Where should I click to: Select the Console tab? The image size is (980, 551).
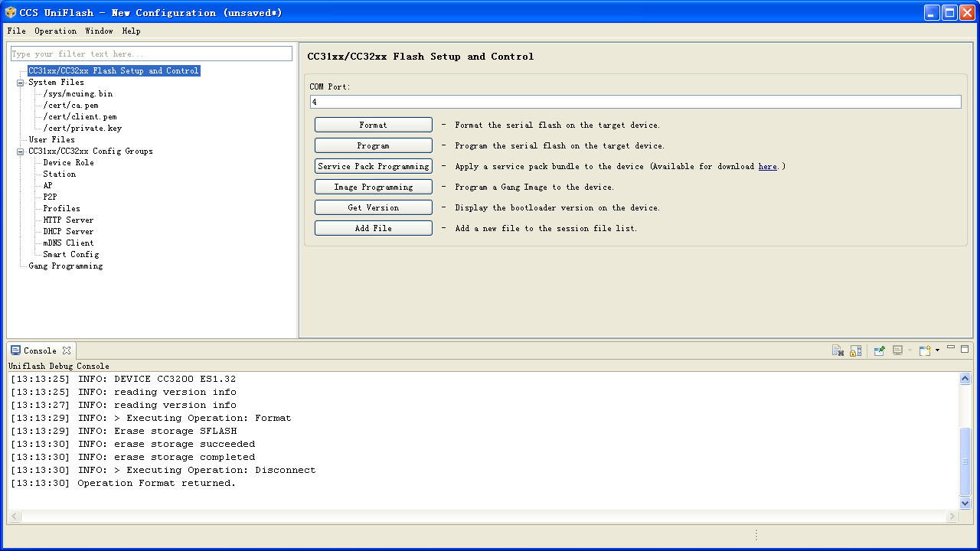40,350
